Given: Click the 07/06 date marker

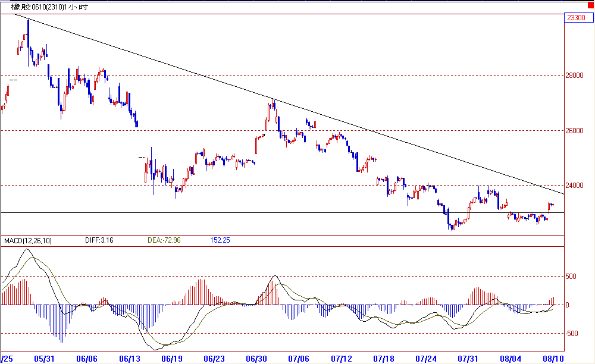Looking at the screenshot, I should pyautogui.click(x=299, y=359).
